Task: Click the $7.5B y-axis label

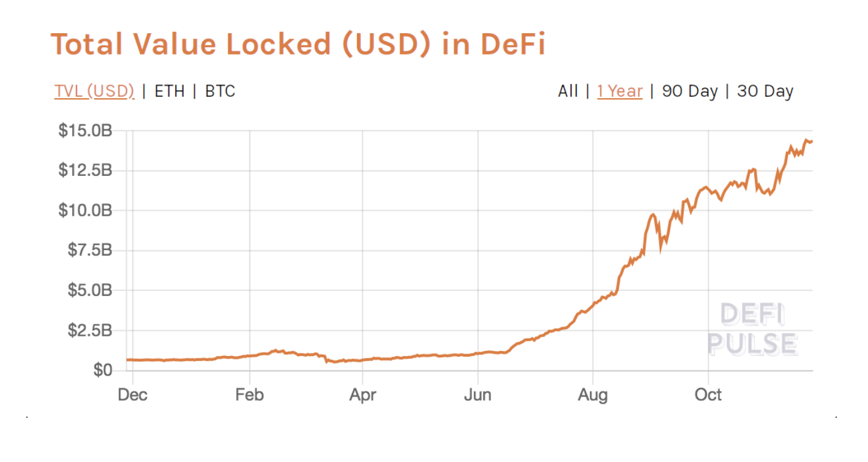Action: click(90, 251)
